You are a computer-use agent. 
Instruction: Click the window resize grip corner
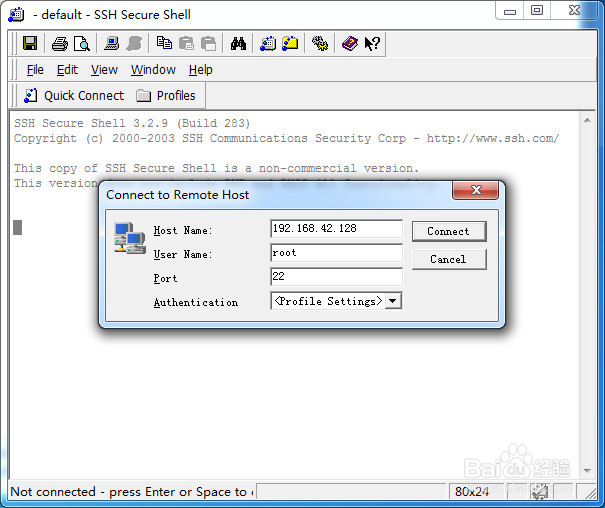(590, 493)
